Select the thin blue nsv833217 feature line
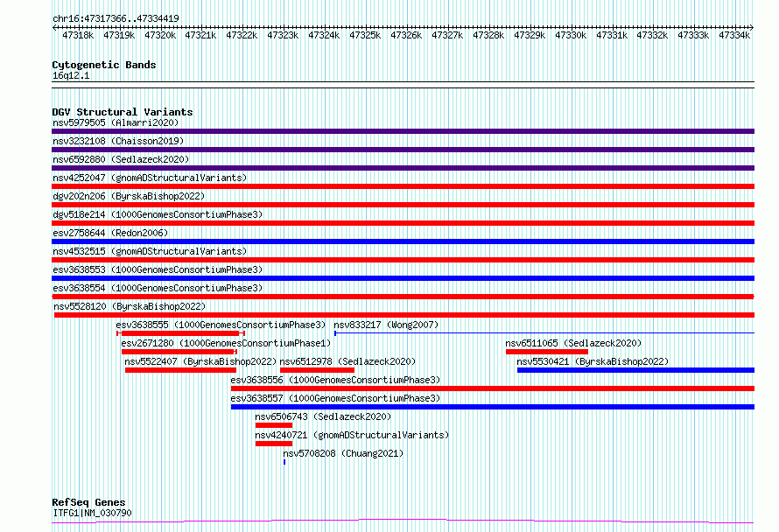Image resolution: width=779 pixels, height=532 pixels. 544,332
